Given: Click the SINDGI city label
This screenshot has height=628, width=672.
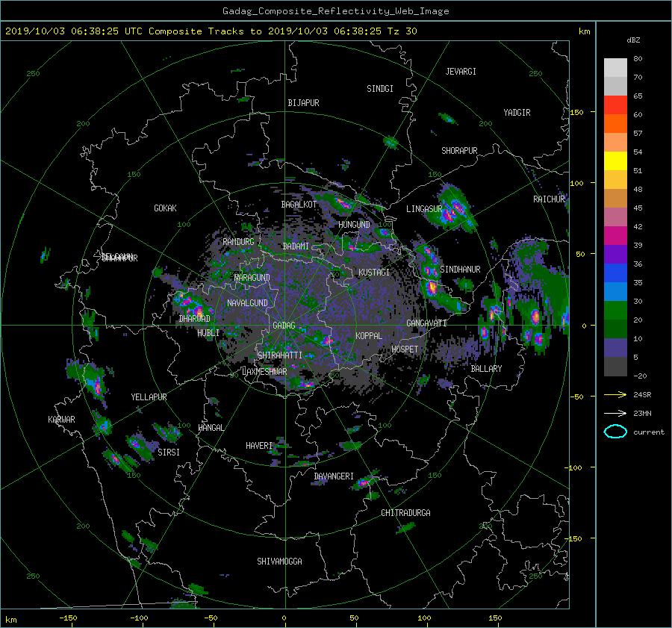Looking at the screenshot, I should coord(380,89).
